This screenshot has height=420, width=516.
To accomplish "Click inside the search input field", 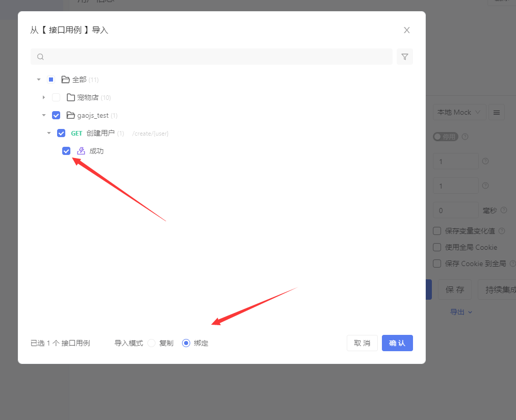I will click(x=212, y=57).
